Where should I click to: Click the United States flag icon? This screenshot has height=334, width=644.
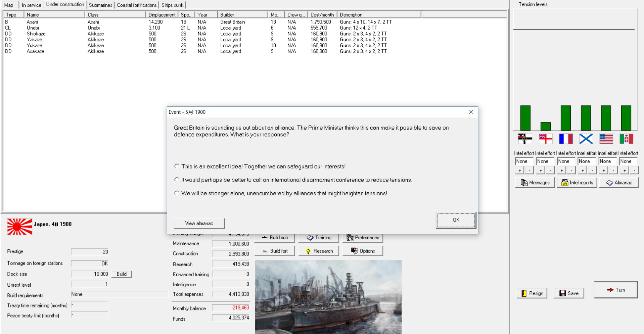coord(606,139)
